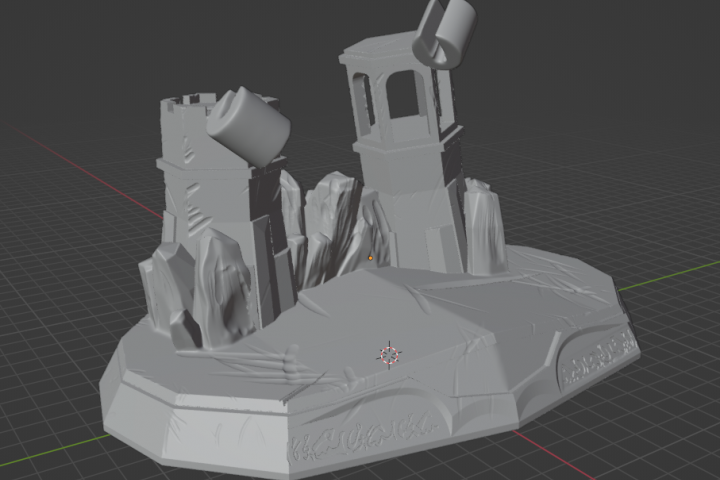This screenshot has height=480, width=720.
Task: Select the cylinder atop the arched right tower
Action: tap(444, 32)
